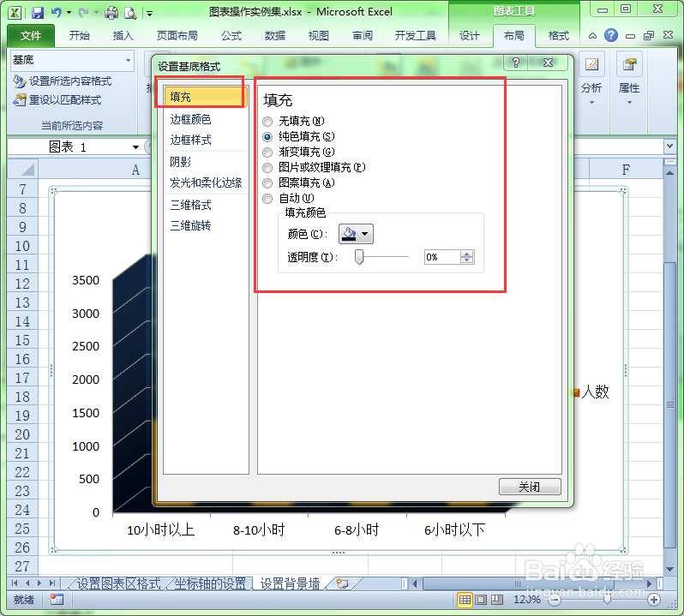
Task: Select 纯色填充 radio option
Action: click(x=267, y=137)
